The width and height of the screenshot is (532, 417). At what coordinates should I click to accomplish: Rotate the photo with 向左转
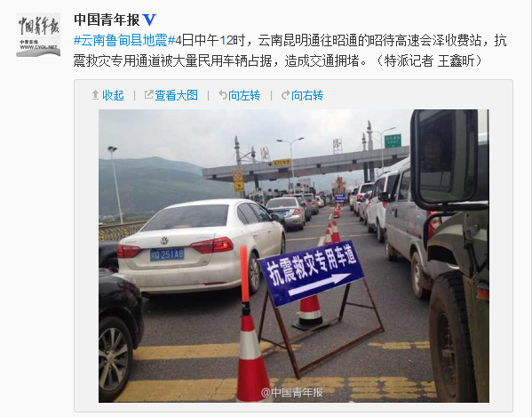(244, 95)
